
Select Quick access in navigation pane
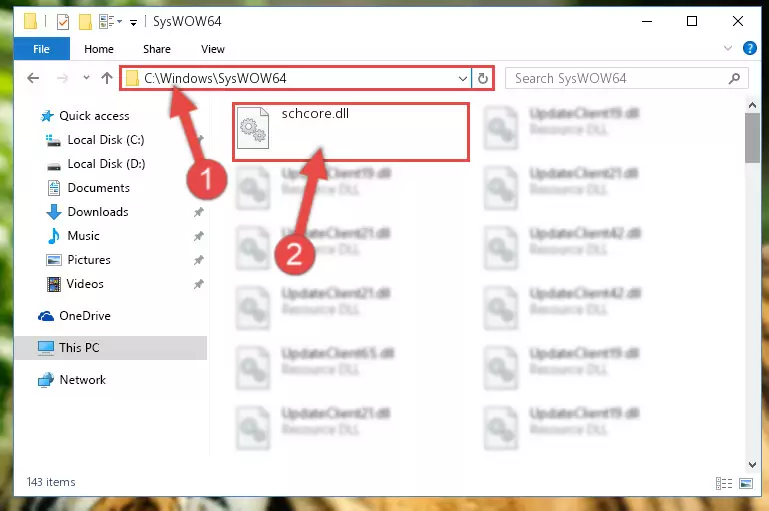tap(94, 116)
